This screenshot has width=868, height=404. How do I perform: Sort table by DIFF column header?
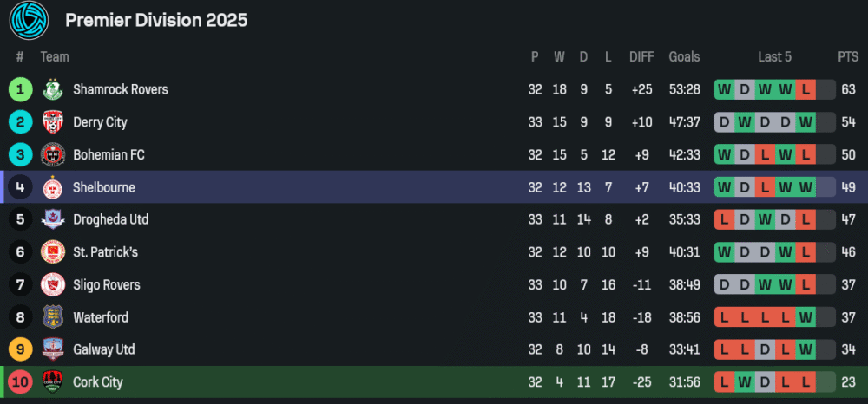click(x=641, y=57)
